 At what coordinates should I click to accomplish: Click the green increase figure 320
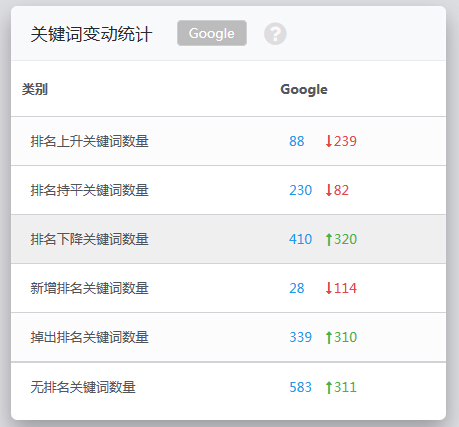341,239
